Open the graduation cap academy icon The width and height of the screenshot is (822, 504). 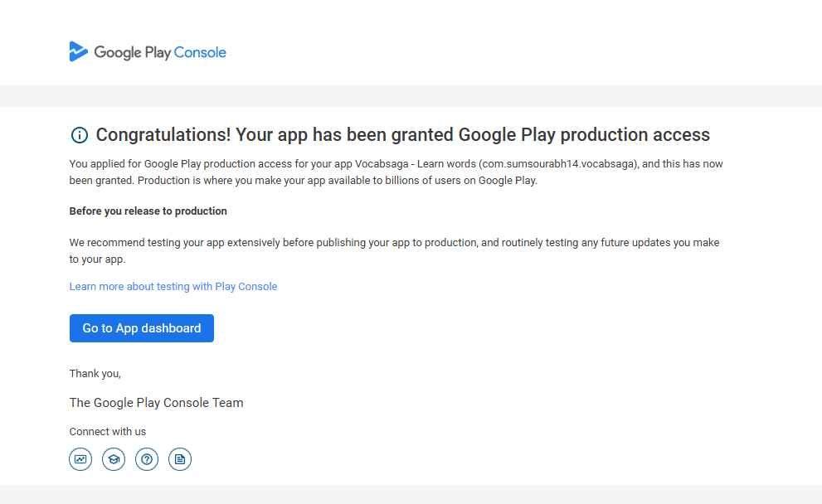coord(114,459)
